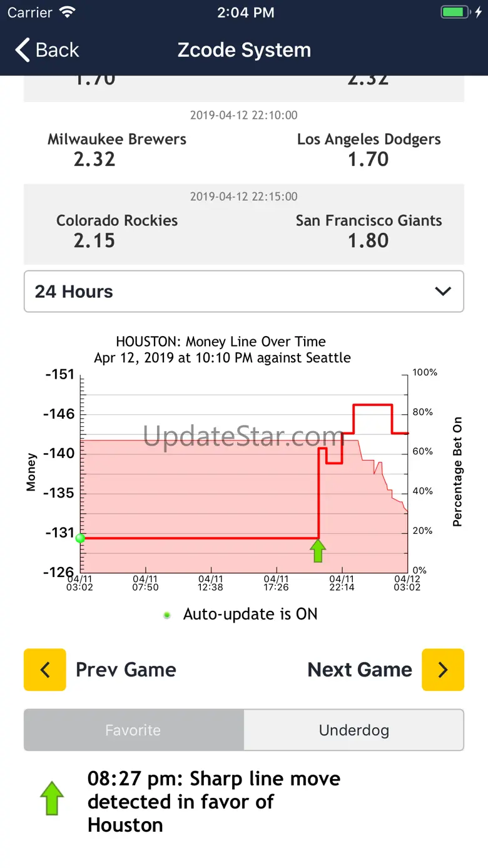Image resolution: width=488 pixels, height=868 pixels.
Task: Advance with the yellow Next Game arrow
Action: (443, 670)
